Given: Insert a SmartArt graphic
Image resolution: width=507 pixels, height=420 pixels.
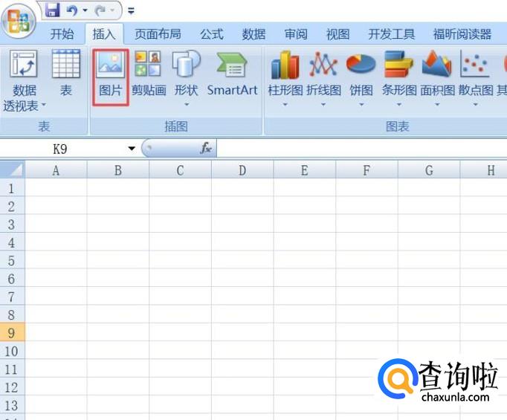Looking at the screenshot, I should pos(232,76).
